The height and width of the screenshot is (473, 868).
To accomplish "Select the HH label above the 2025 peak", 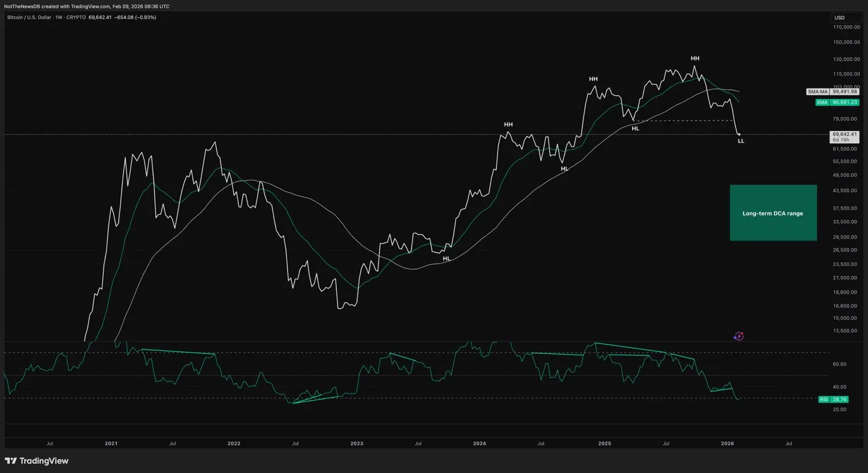I will pos(695,58).
